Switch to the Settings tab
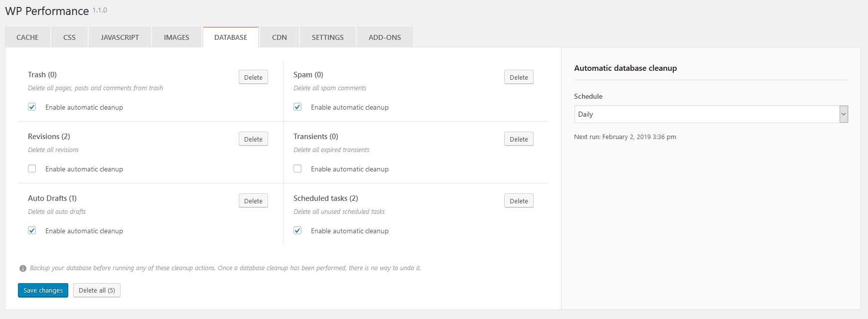Image resolution: width=868 pixels, height=319 pixels. click(327, 37)
